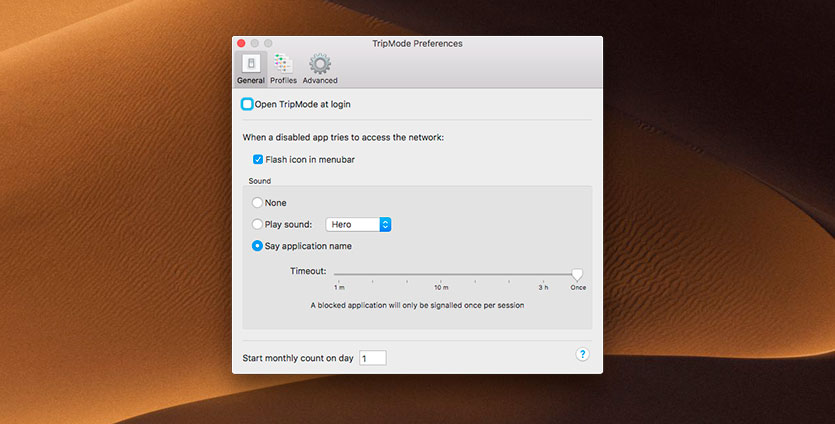
Task: Zoom the TripMode Preferences window
Action: 269,44
